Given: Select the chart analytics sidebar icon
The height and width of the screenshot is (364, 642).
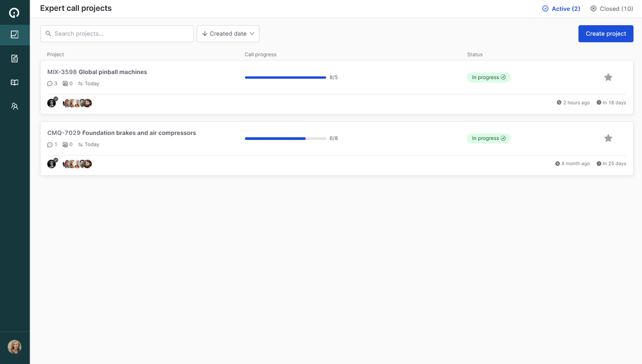Looking at the screenshot, I should (14, 35).
